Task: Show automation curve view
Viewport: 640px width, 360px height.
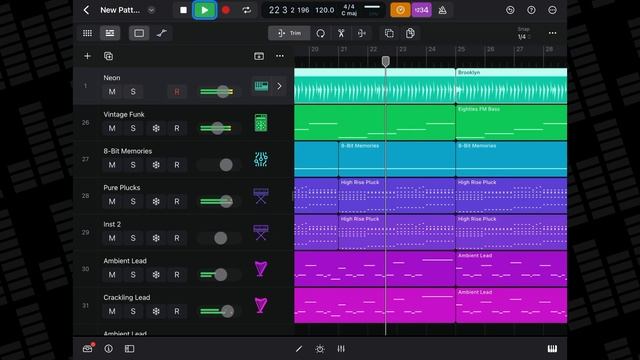Action: point(162,33)
